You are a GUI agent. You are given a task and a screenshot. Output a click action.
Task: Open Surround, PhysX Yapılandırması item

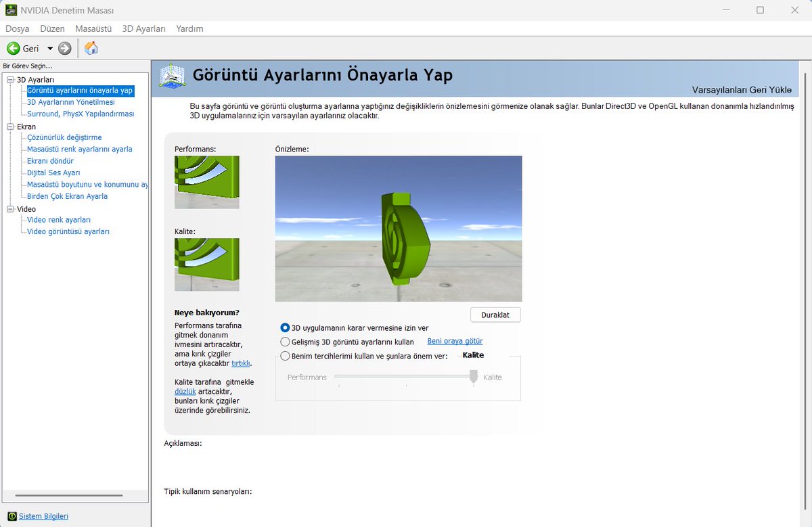click(81, 114)
